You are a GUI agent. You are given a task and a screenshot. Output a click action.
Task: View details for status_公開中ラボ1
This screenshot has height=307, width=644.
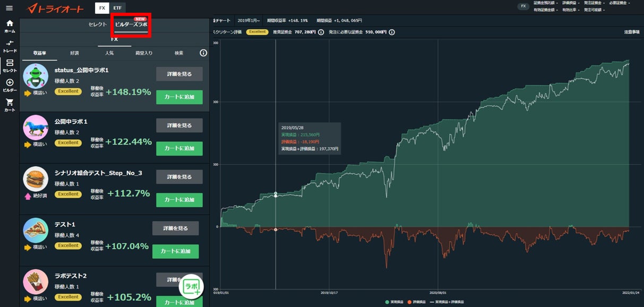(179, 74)
